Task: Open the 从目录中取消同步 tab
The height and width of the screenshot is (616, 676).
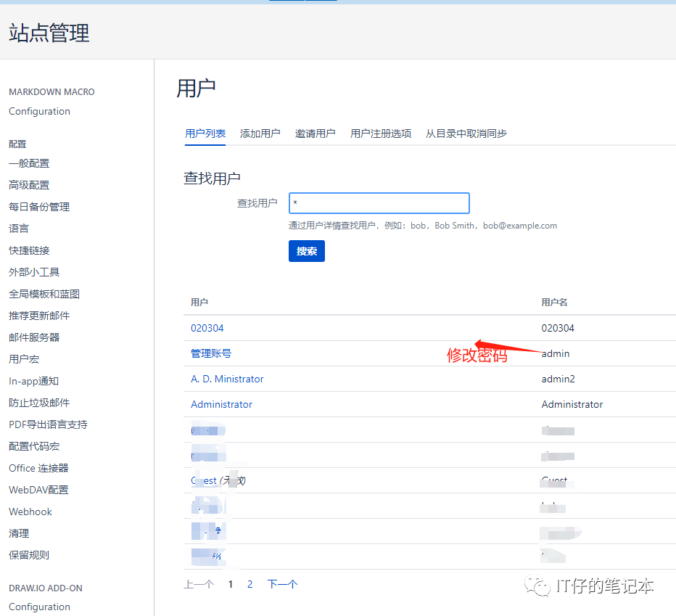Action: point(466,134)
